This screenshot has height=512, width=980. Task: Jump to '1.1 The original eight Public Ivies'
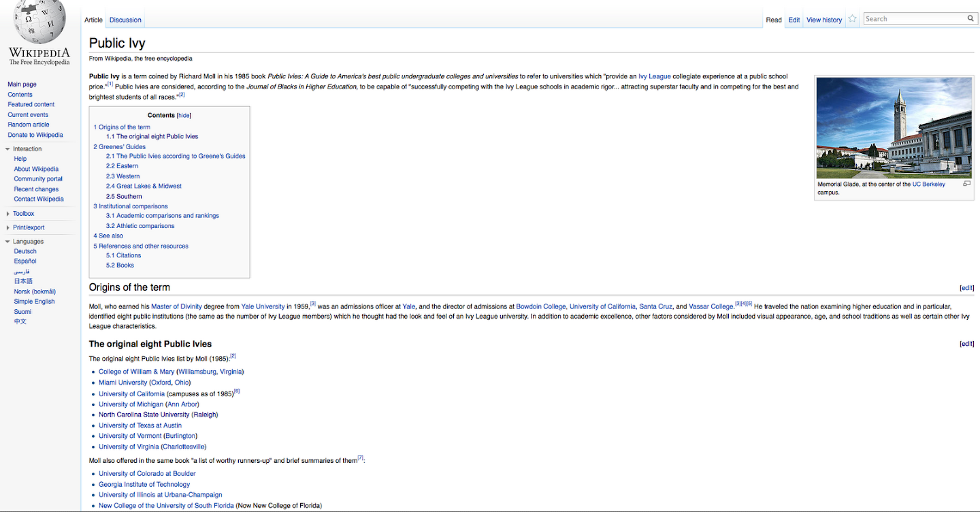pos(152,136)
